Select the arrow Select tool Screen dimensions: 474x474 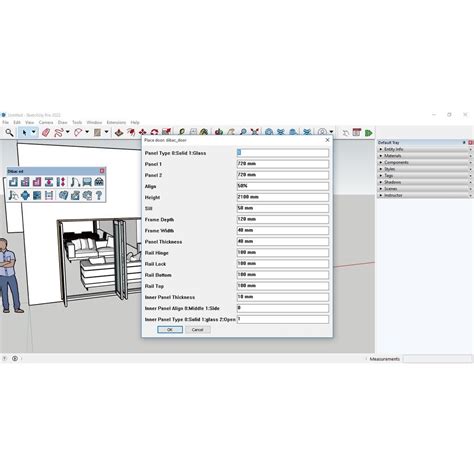coord(25,133)
